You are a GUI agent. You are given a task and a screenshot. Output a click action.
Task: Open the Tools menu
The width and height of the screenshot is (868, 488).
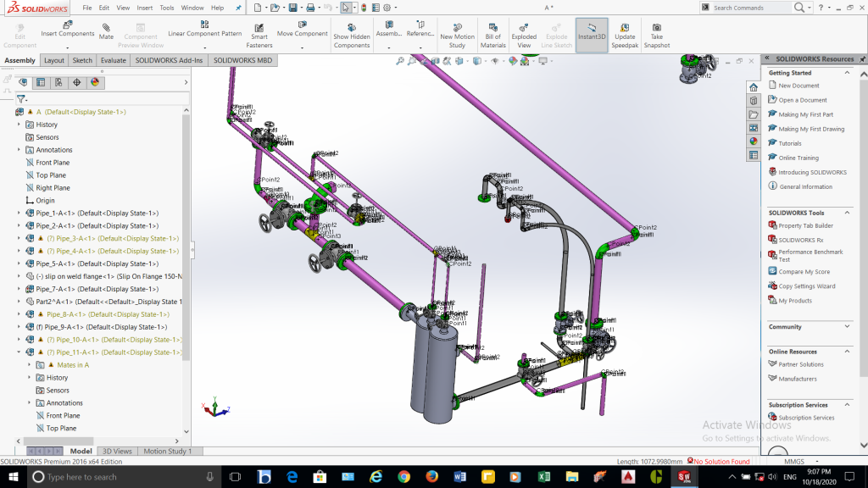[x=167, y=8]
